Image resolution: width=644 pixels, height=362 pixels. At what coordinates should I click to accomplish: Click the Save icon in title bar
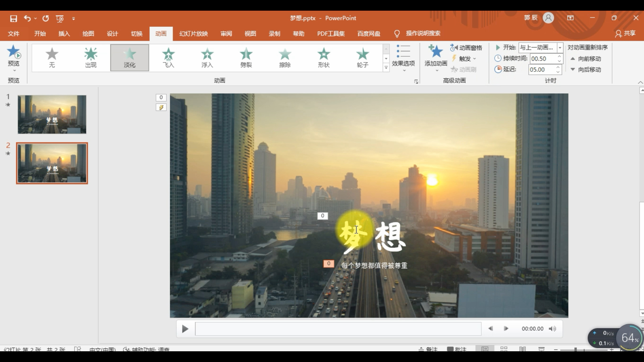point(13,18)
